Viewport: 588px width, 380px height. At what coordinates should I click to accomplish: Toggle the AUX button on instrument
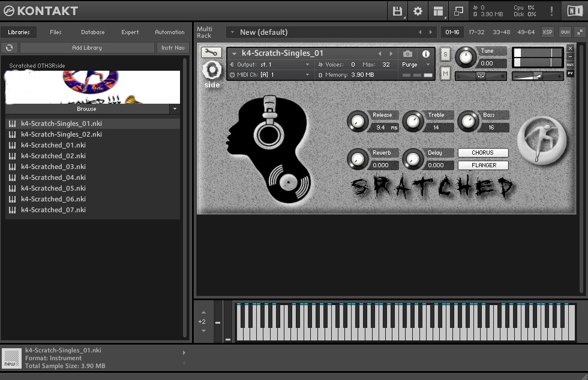[570, 65]
